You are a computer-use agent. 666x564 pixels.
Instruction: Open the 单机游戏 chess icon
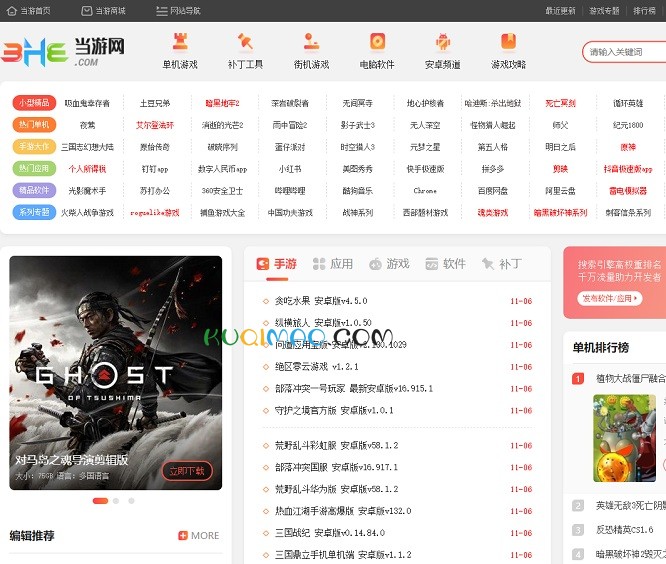(180, 42)
